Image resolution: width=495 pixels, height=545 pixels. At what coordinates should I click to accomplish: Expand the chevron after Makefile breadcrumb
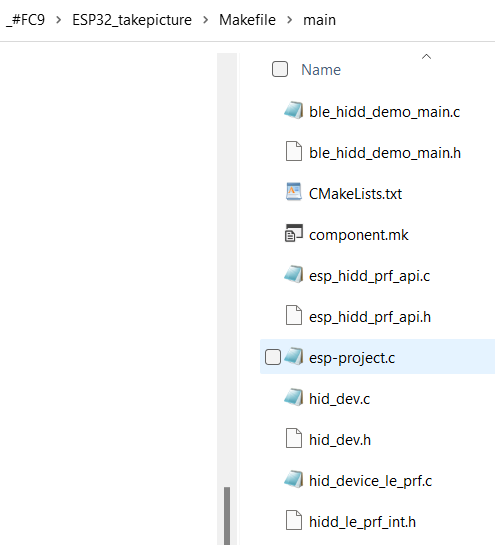289,20
